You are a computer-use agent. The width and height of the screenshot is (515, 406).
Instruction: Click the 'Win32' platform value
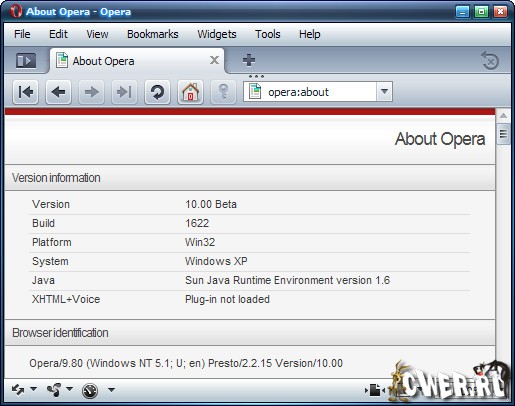pos(200,242)
